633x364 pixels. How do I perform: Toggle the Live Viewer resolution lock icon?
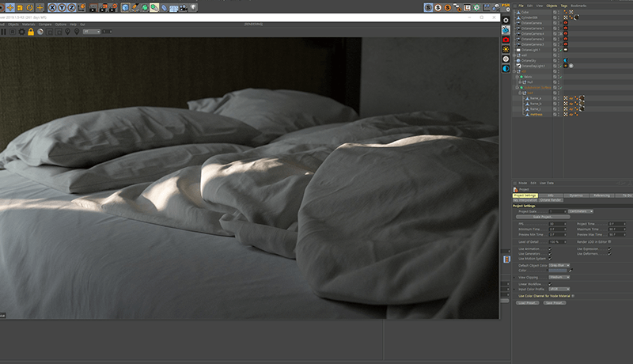pyautogui.click(x=31, y=32)
